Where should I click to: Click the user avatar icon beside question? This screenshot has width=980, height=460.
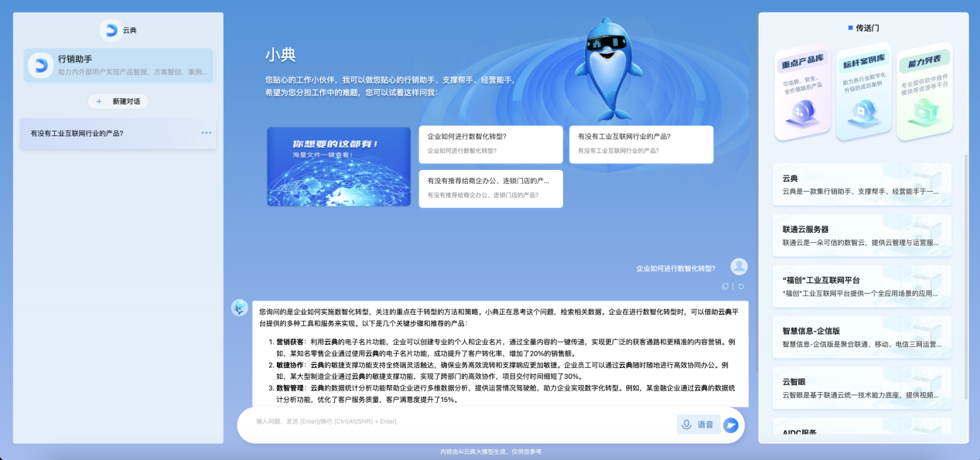tap(739, 267)
